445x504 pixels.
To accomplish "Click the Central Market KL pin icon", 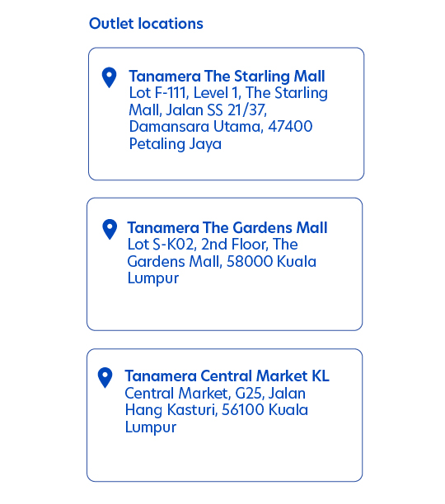I will tap(105, 378).
